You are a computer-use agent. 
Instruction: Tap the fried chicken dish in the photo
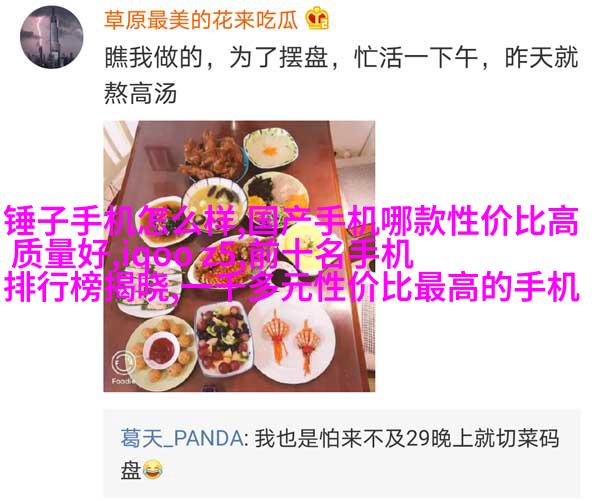coord(212,157)
